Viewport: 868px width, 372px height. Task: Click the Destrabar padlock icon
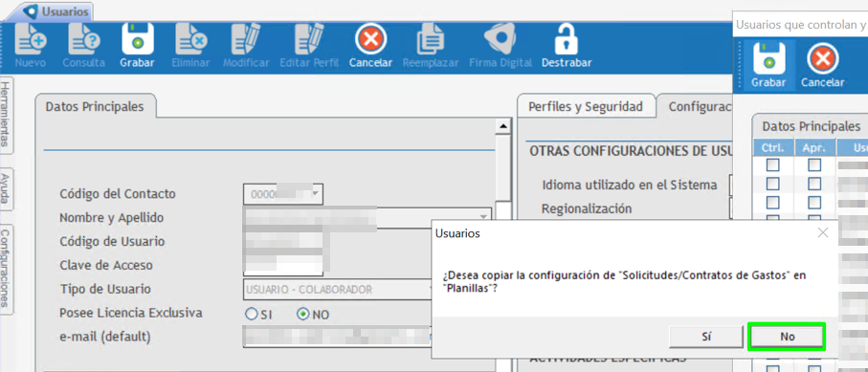tap(567, 45)
